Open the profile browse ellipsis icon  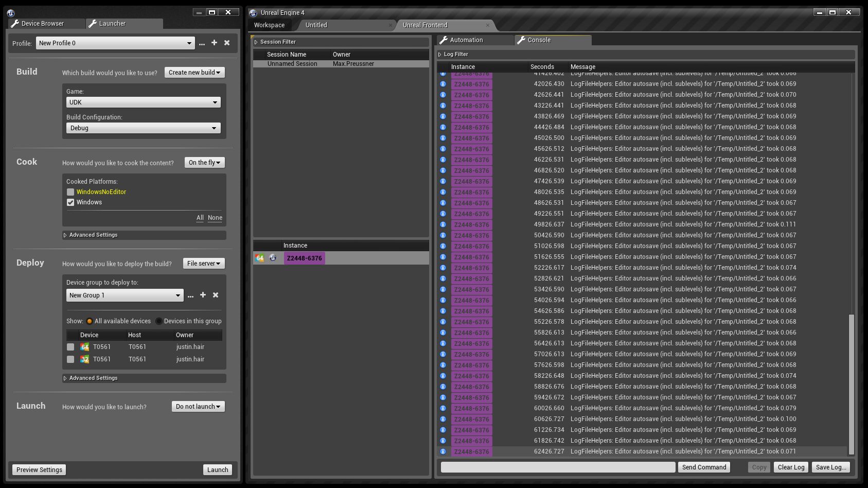202,43
